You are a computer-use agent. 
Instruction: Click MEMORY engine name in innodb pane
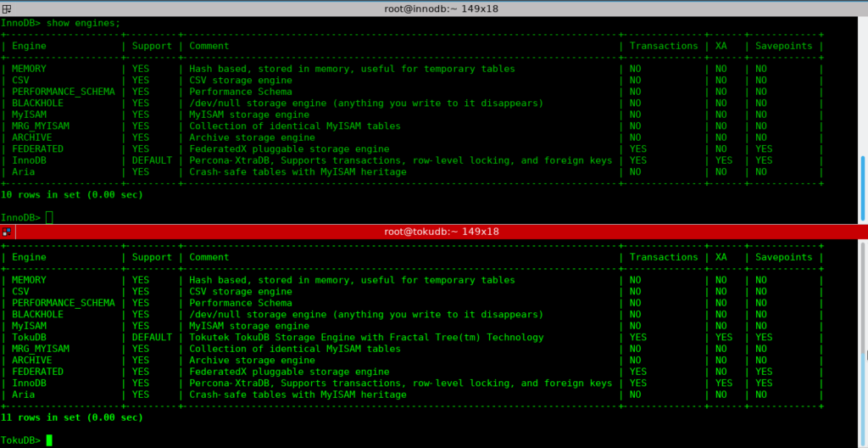tap(30, 69)
